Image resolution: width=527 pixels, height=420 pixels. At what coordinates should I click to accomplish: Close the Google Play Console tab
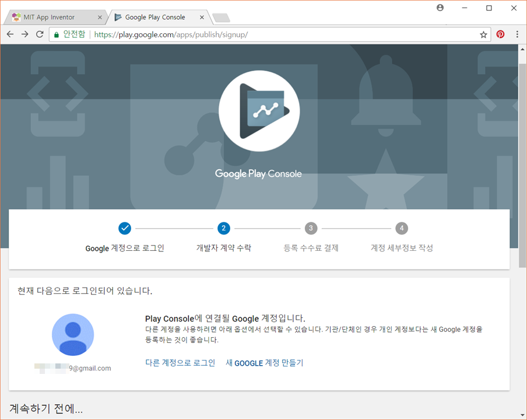pyautogui.click(x=202, y=17)
